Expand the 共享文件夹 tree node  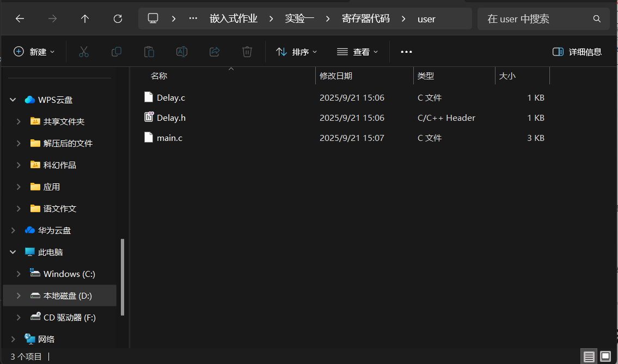point(19,122)
